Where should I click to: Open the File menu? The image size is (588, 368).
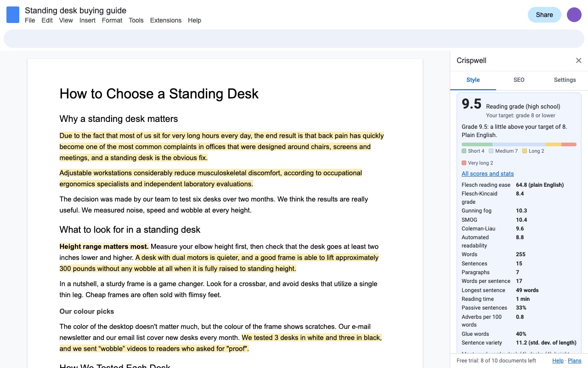[x=30, y=20]
